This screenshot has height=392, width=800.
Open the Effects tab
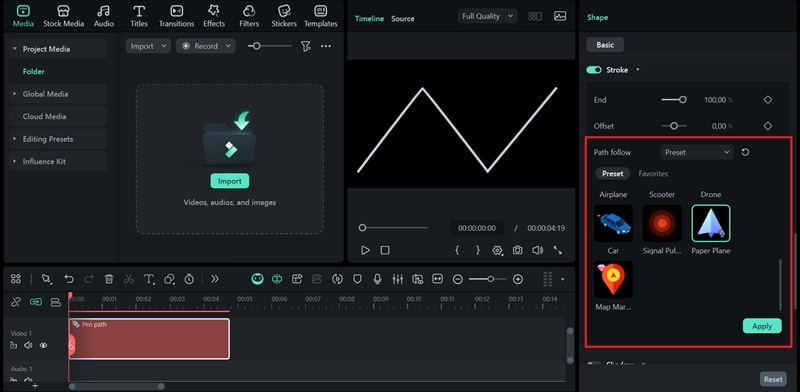coord(214,16)
